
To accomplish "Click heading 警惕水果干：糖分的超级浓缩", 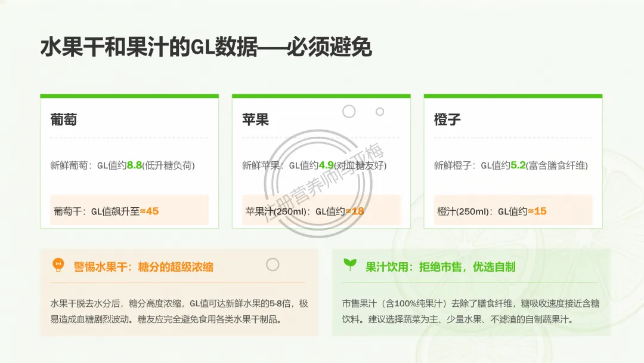I will tap(143, 267).
